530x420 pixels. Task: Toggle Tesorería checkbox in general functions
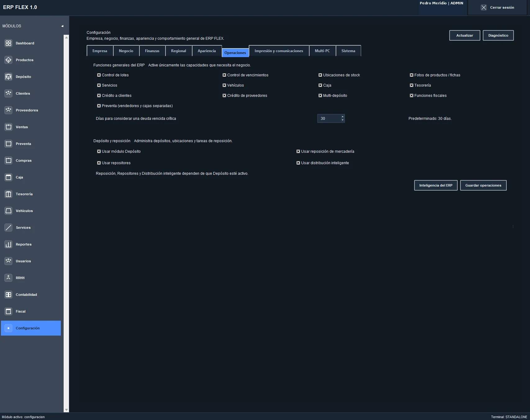click(411, 85)
